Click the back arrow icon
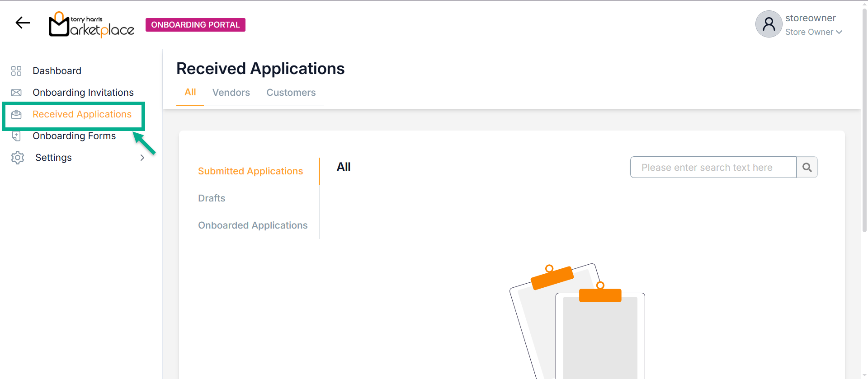 23,23
